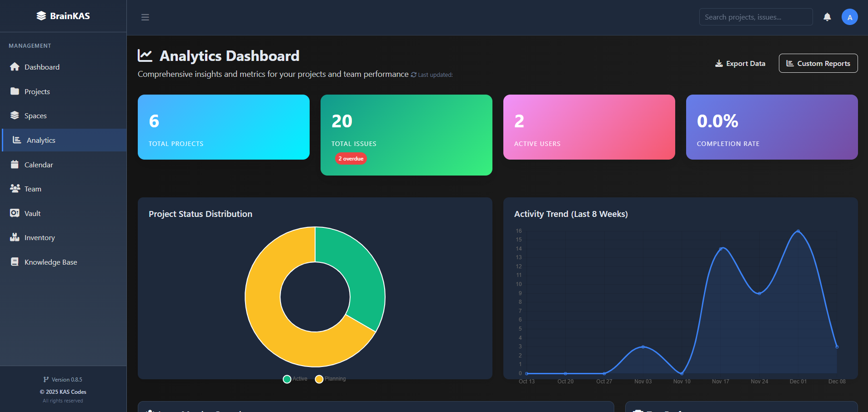Click the Vault safe icon

click(x=15, y=213)
